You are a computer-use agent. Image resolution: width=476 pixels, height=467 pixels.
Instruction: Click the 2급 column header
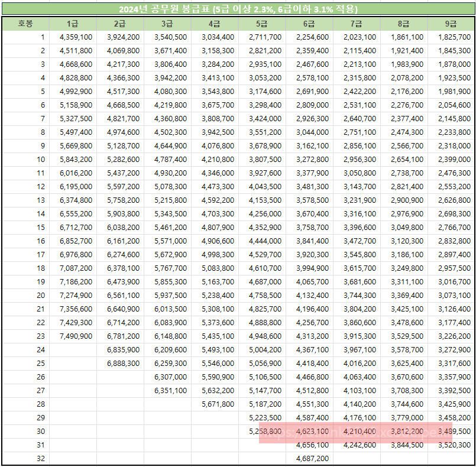120,24
